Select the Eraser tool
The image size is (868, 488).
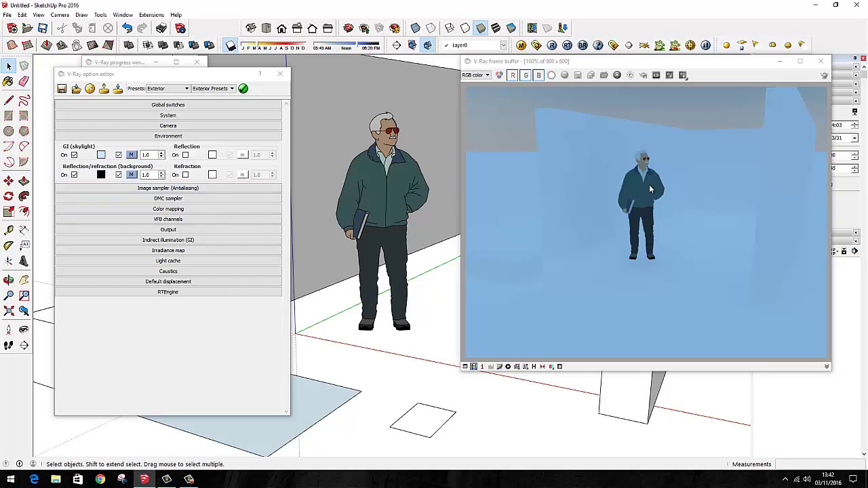(24, 81)
